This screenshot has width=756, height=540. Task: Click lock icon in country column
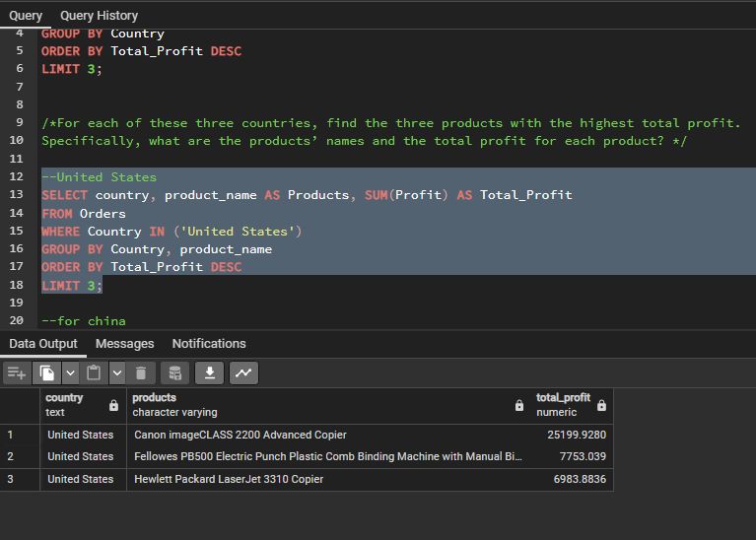[x=113, y=405]
